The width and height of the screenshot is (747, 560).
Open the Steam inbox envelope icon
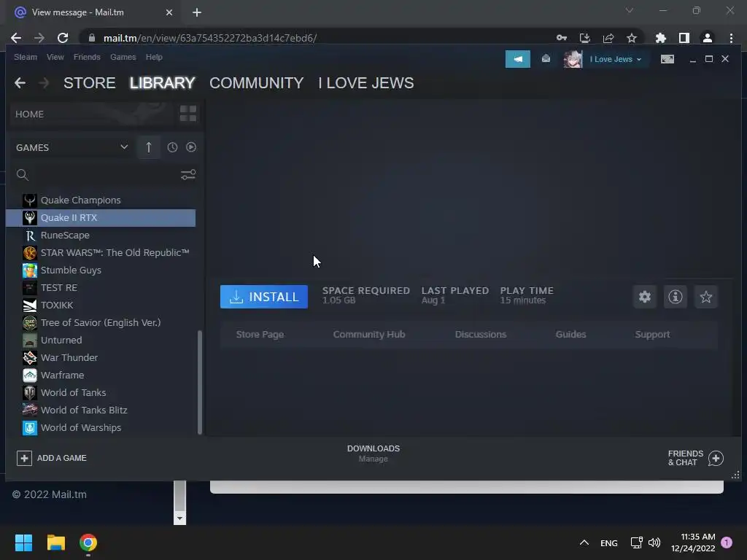click(x=546, y=58)
